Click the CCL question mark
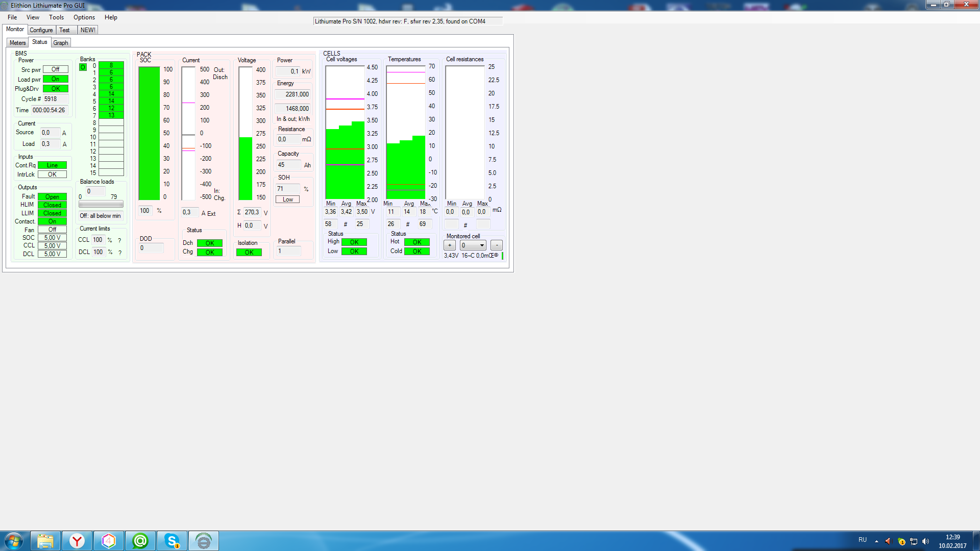Screen dimensions: 980x551 tap(120, 240)
